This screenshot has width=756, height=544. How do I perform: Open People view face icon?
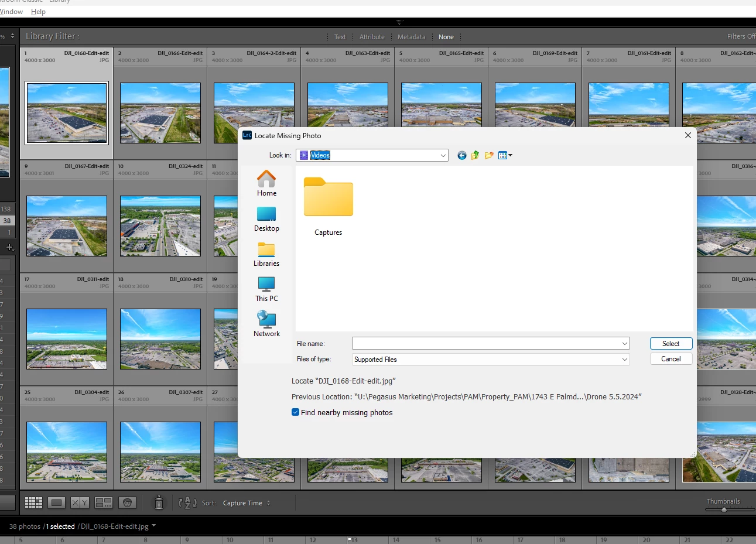127,502
